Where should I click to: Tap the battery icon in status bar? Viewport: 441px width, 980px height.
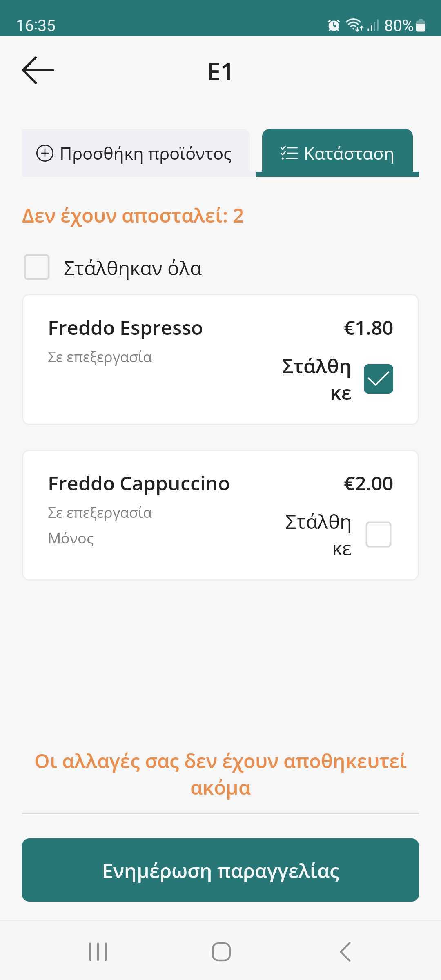421,25
